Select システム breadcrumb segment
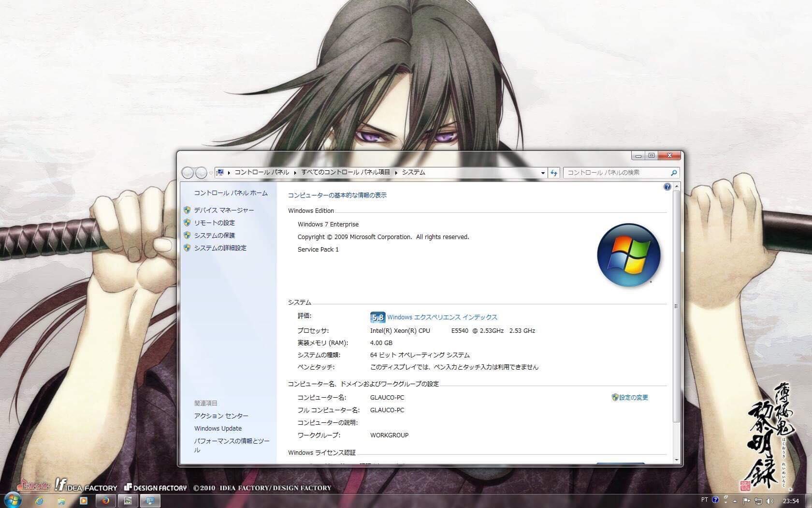The width and height of the screenshot is (812, 508). (x=414, y=172)
